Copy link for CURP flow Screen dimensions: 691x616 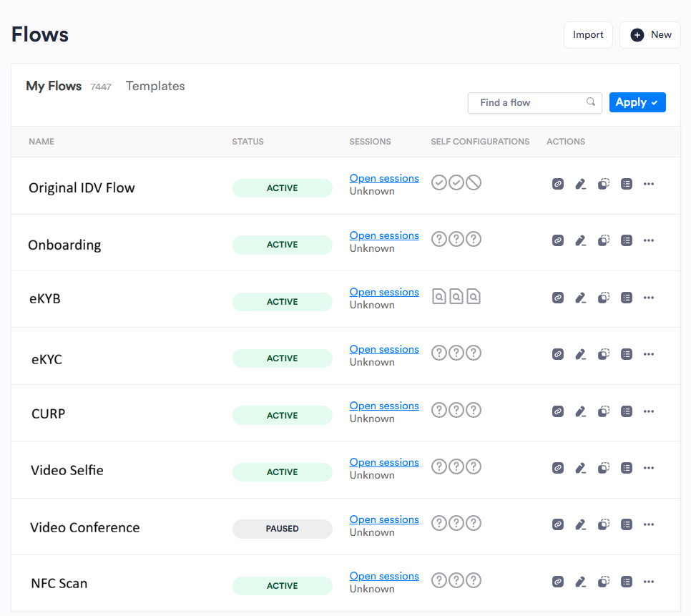pyautogui.click(x=558, y=411)
